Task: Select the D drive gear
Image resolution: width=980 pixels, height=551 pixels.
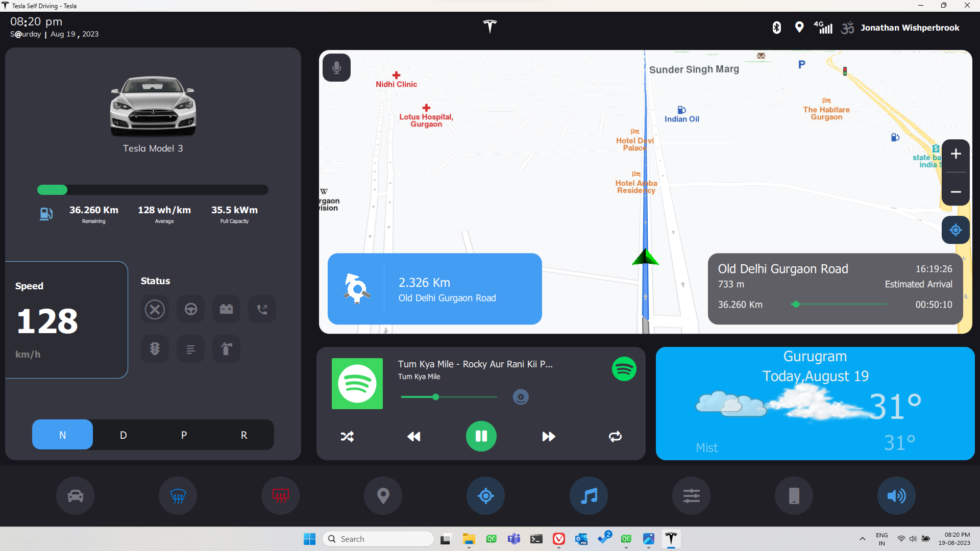Action: (123, 435)
